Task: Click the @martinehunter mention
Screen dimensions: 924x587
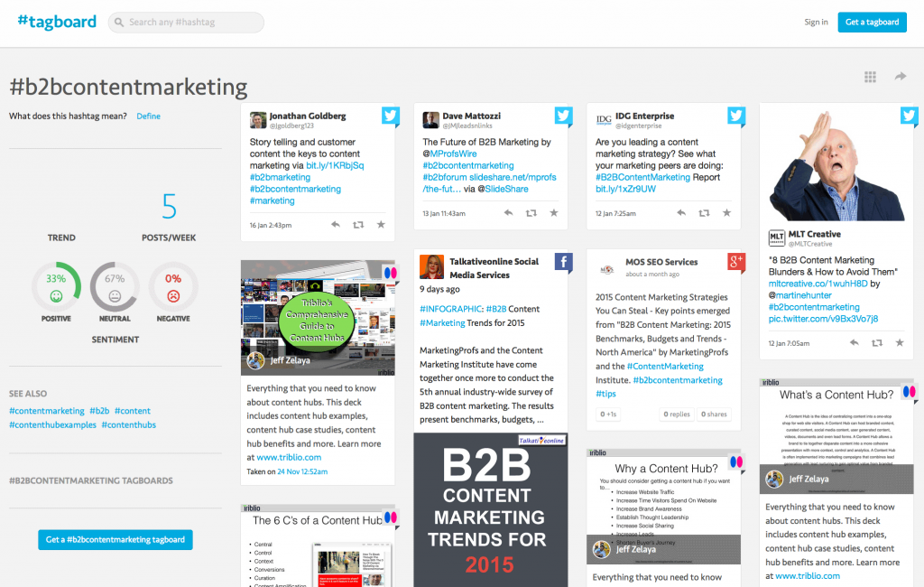Action: [800, 295]
